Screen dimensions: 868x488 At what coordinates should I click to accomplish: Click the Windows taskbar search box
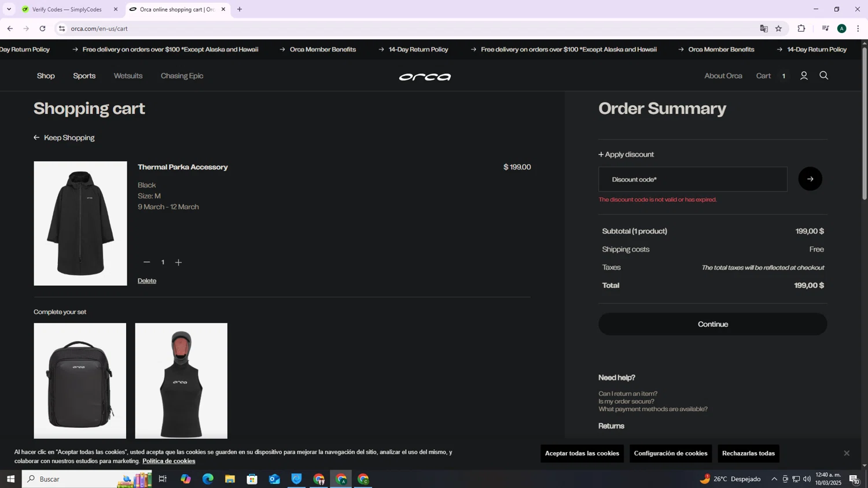coord(87,479)
